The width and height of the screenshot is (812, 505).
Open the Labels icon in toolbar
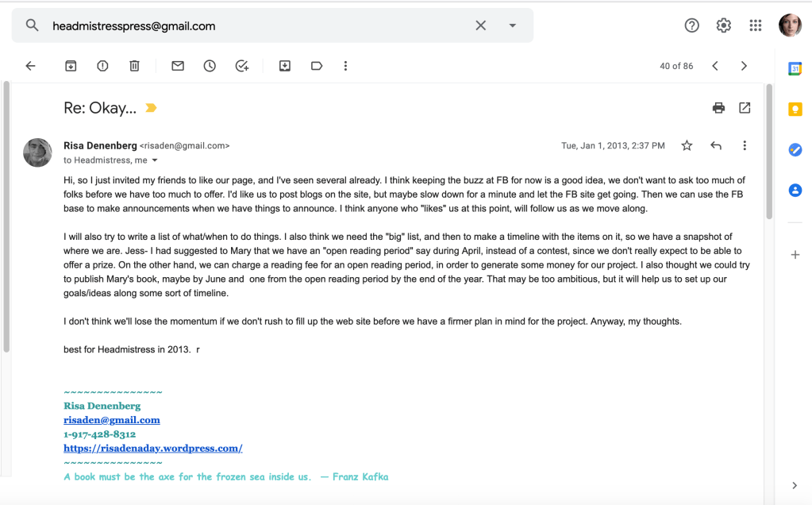click(x=317, y=66)
